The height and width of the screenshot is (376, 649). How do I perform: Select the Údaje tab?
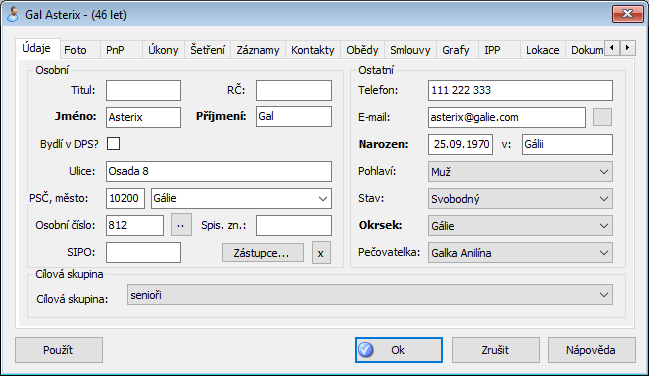click(x=37, y=48)
